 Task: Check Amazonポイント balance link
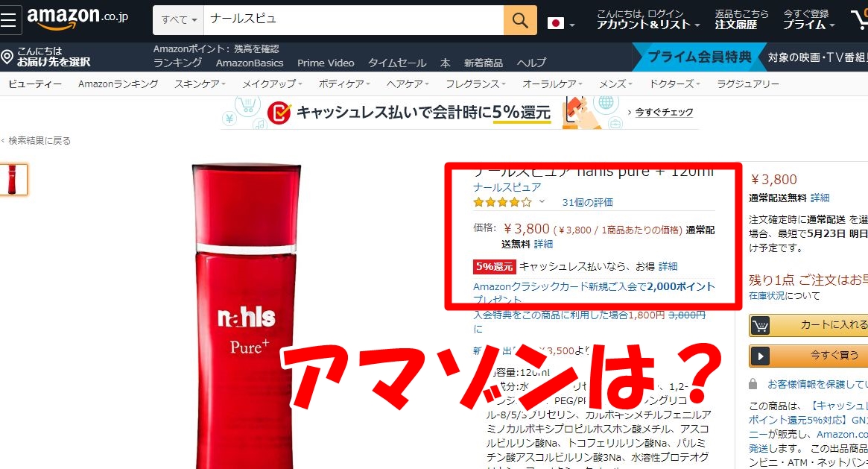(216, 48)
